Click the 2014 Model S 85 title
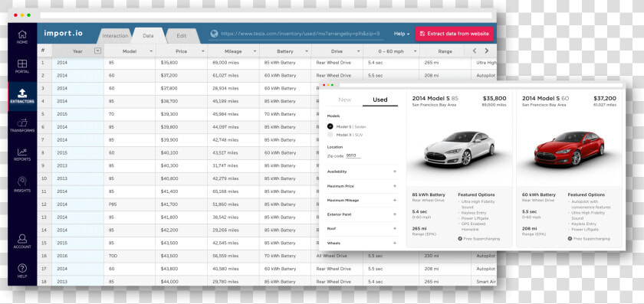644x304 pixels. (435, 99)
